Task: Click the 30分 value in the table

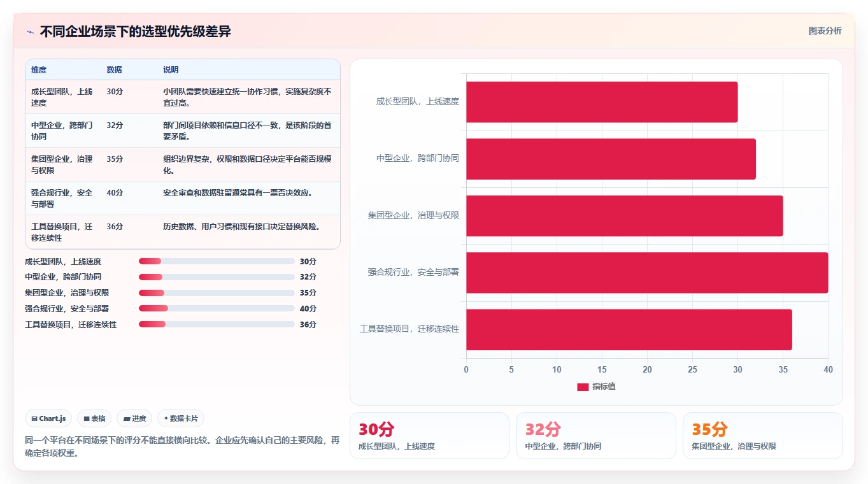Action: (115, 91)
